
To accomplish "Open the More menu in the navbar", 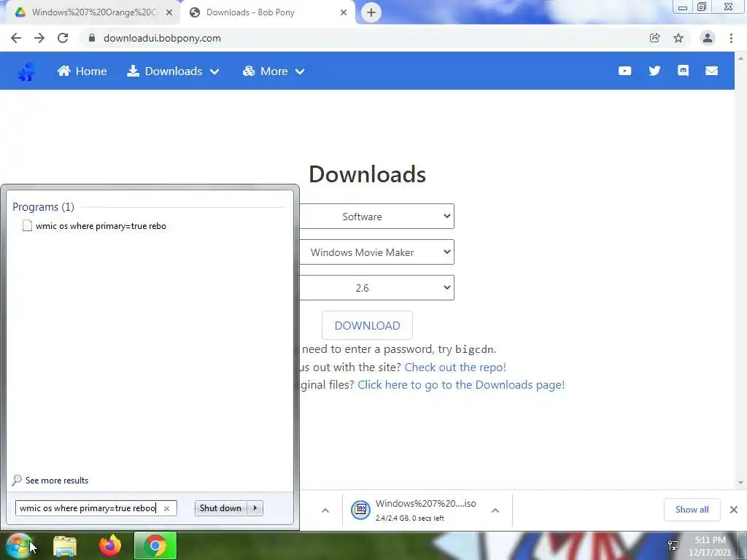I will coord(274,71).
